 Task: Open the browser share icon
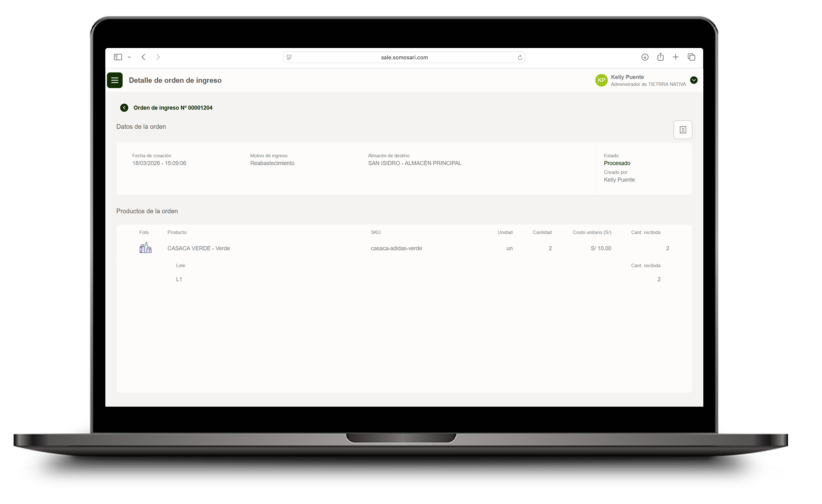[x=661, y=57]
